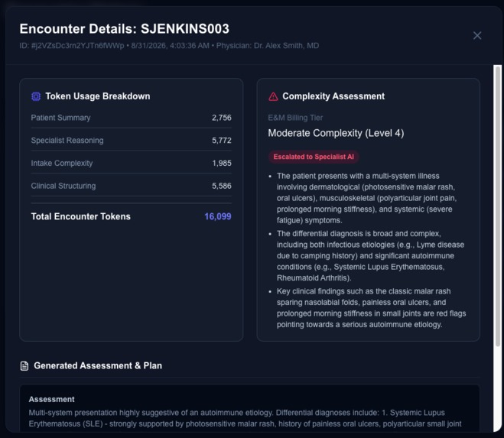
Task: Click the Assessment subheading
Action: click(x=52, y=399)
